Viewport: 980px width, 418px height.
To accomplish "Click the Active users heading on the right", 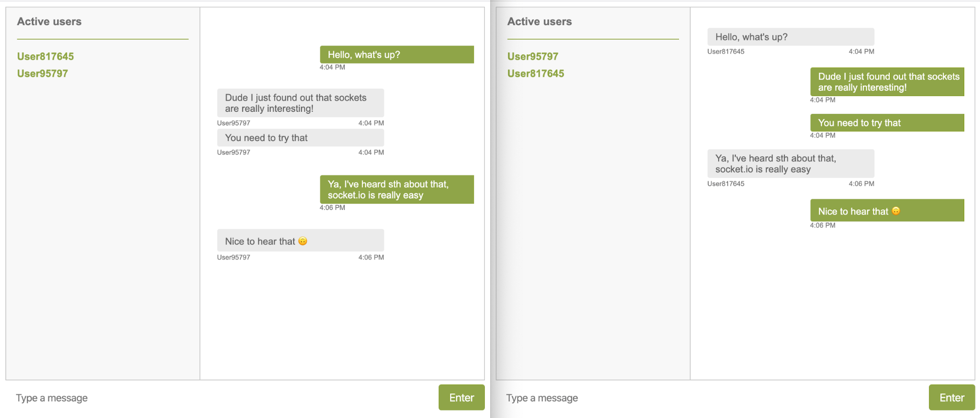I will click(539, 22).
